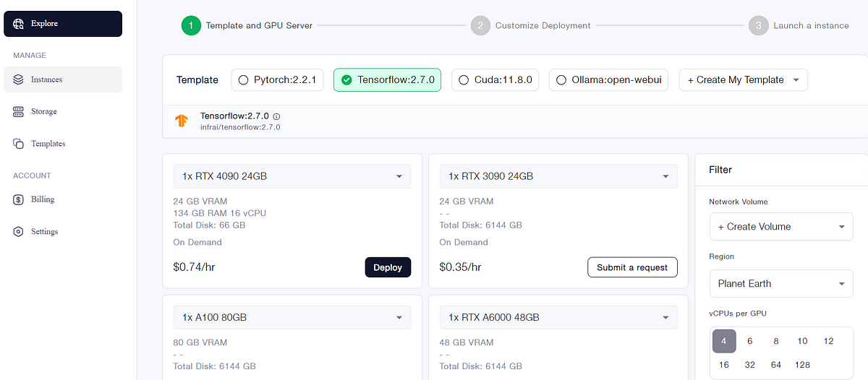Select the Pytorch:2.2.1 template
Screen dimensions: 868x380
(x=277, y=80)
